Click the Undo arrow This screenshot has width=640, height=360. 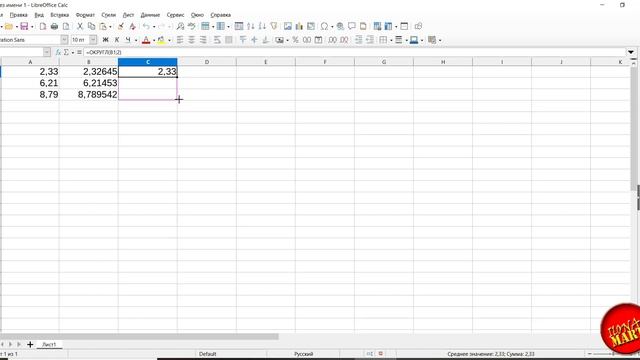click(146, 27)
